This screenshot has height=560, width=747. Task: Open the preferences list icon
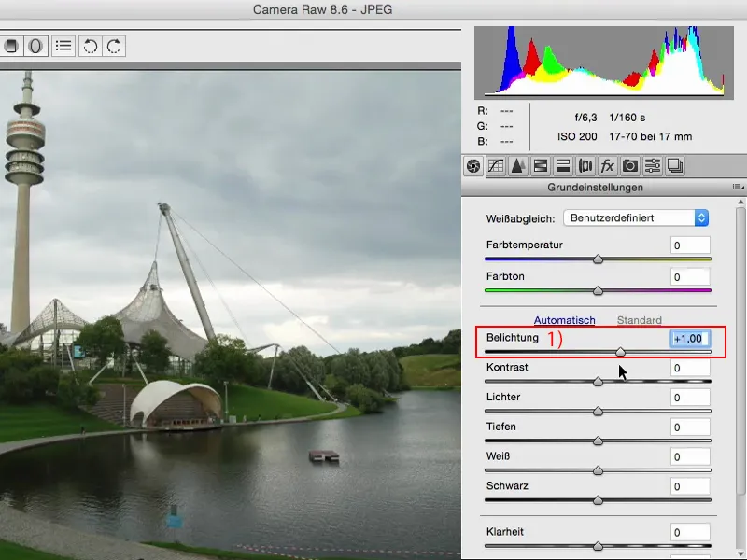click(x=63, y=46)
